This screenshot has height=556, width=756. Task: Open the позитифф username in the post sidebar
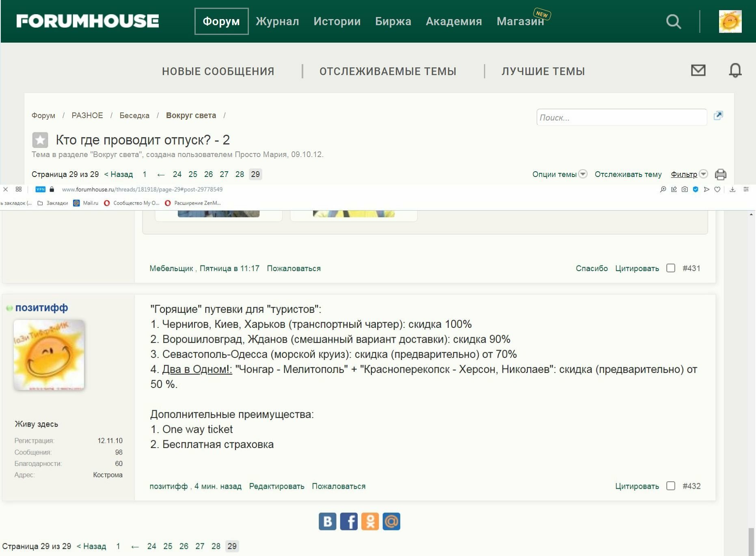coord(41,308)
